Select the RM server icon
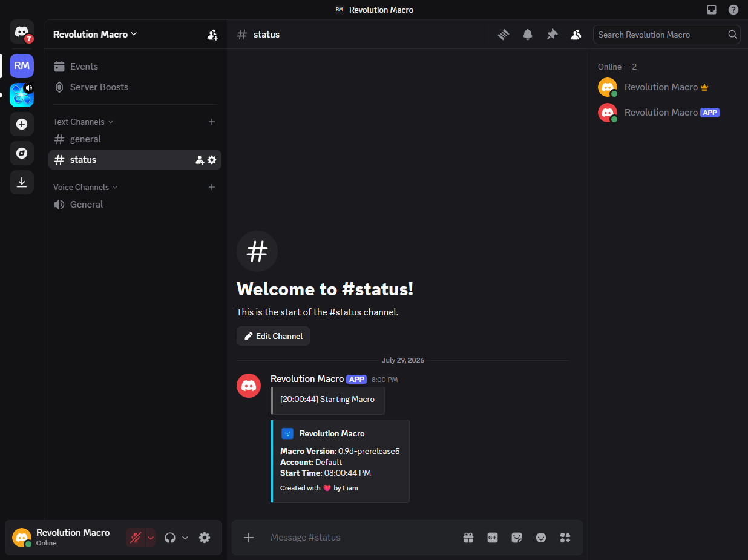 [x=22, y=65]
